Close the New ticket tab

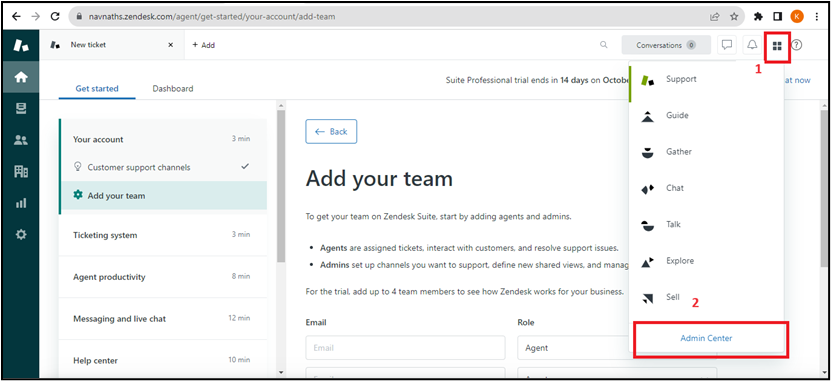170,45
